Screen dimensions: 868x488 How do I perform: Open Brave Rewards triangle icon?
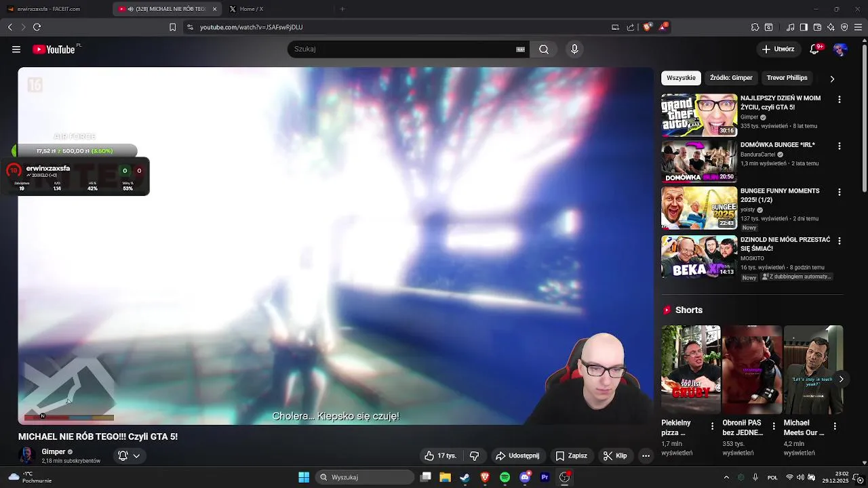[x=663, y=27]
